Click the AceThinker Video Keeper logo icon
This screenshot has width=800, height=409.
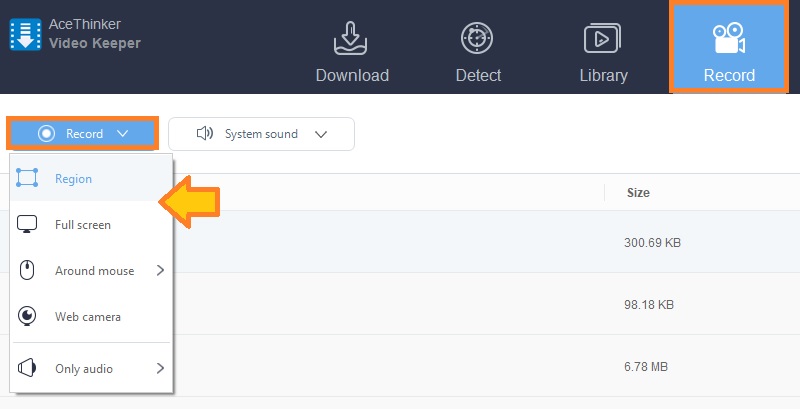tap(25, 34)
